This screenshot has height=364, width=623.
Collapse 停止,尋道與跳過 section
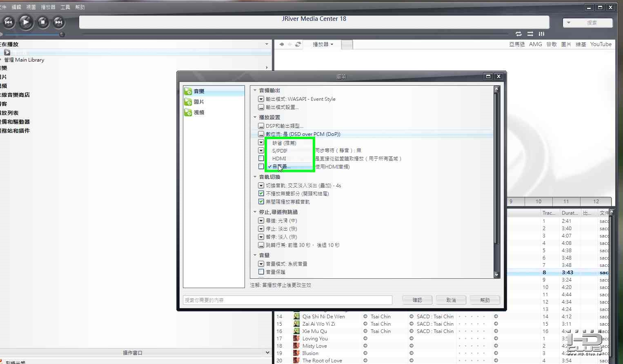tap(255, 212)
